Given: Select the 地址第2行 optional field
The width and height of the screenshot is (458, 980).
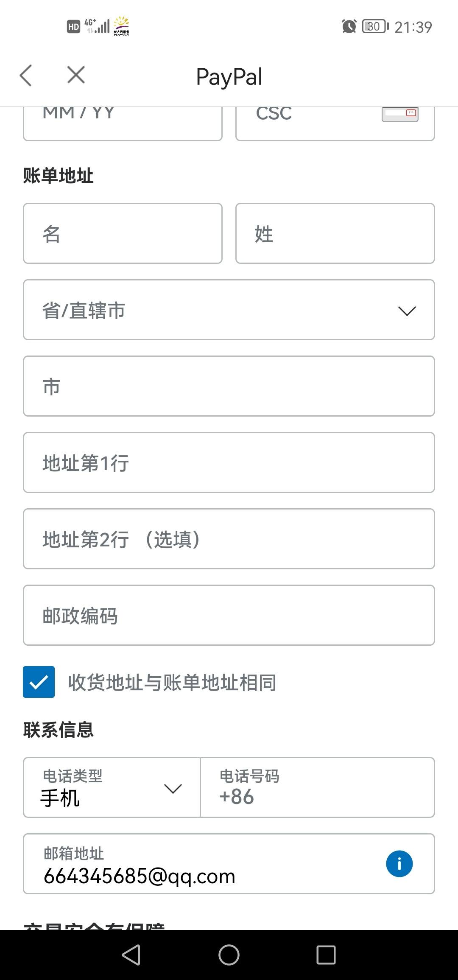Looking at the screenshot, I should [229, 539].
